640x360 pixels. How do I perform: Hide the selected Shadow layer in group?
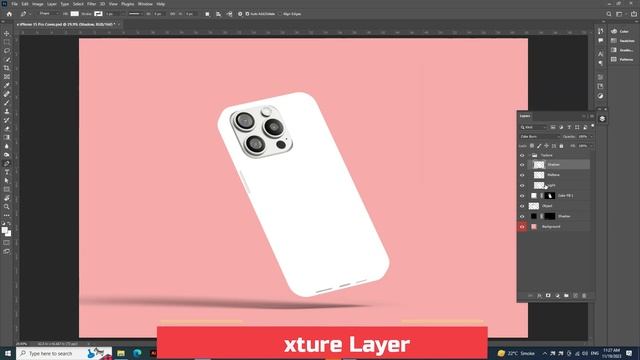pyautogui.click(x=522, y=165)
